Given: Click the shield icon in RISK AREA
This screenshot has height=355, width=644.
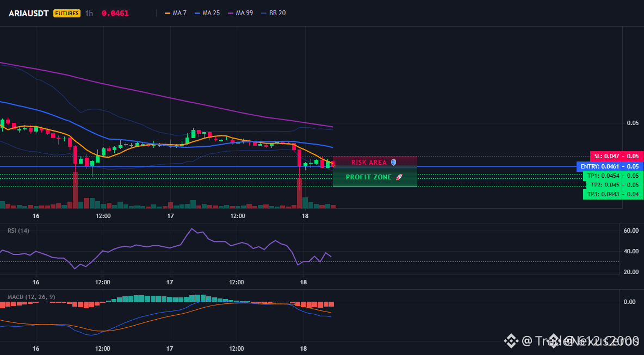Looking at the screenshot, I should coord(393,163).
